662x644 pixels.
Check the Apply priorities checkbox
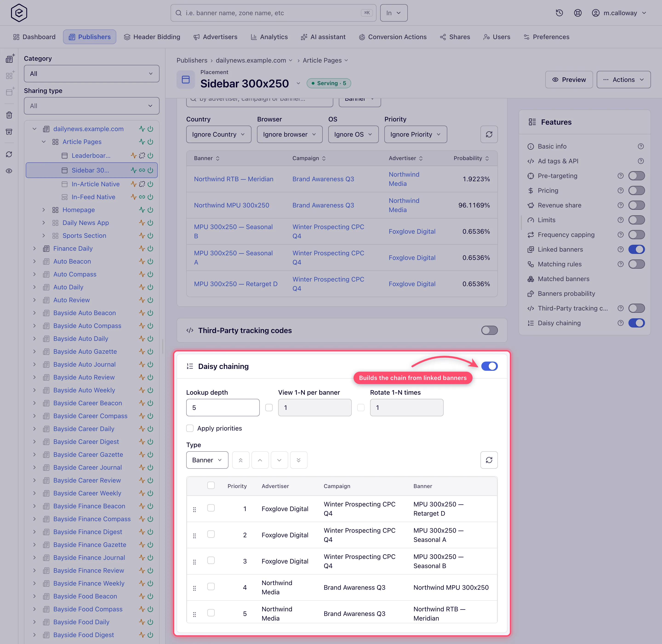(x=190, y=428)
